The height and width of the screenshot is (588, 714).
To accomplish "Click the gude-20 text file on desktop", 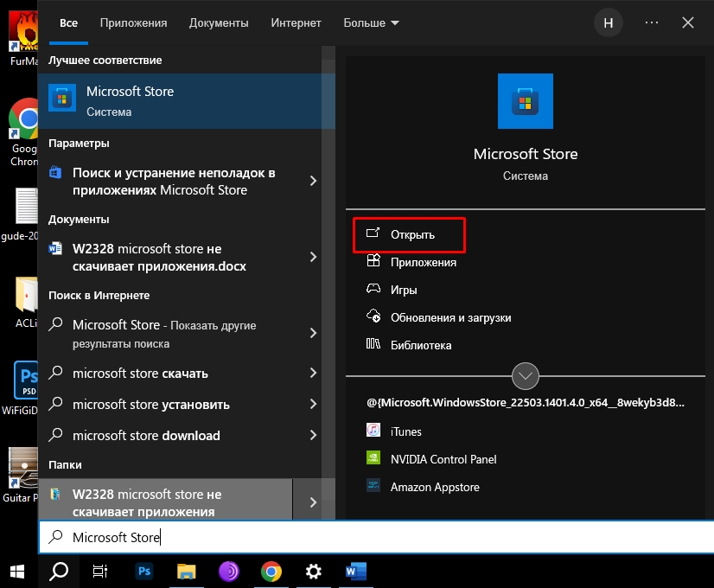I will [22, 214].
